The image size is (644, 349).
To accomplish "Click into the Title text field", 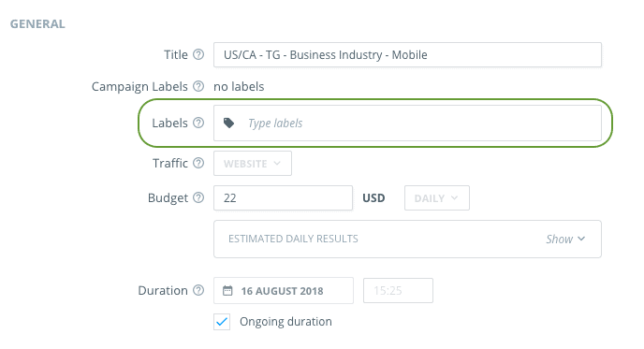I will (407, 54).
